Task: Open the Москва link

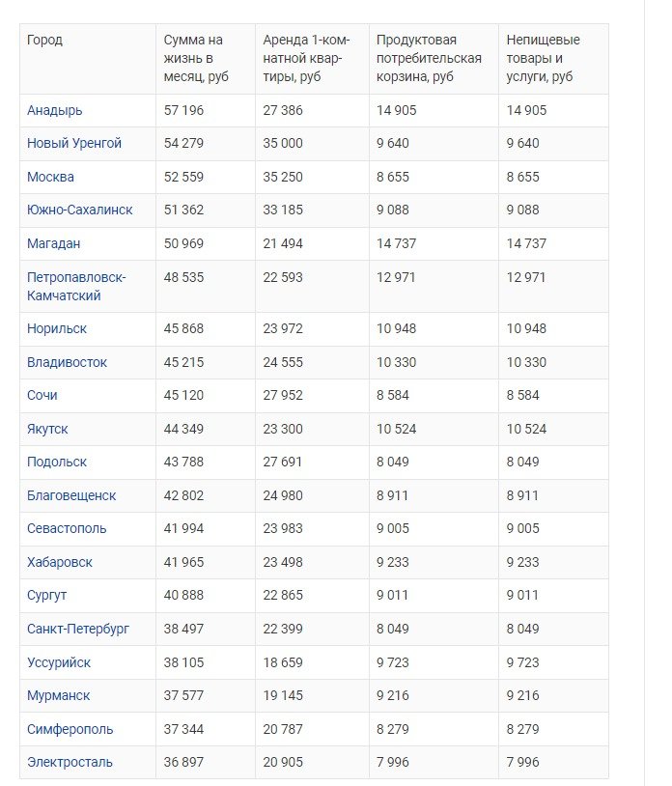Action: (x=50, y=177)
